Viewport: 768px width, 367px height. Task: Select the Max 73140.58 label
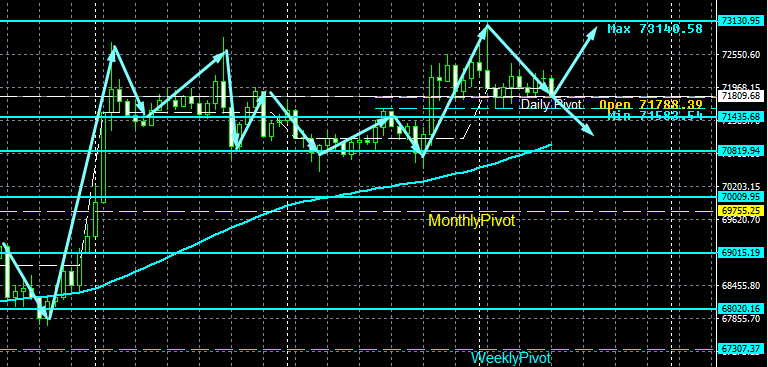pyautogui.click(x=655, y=29)
